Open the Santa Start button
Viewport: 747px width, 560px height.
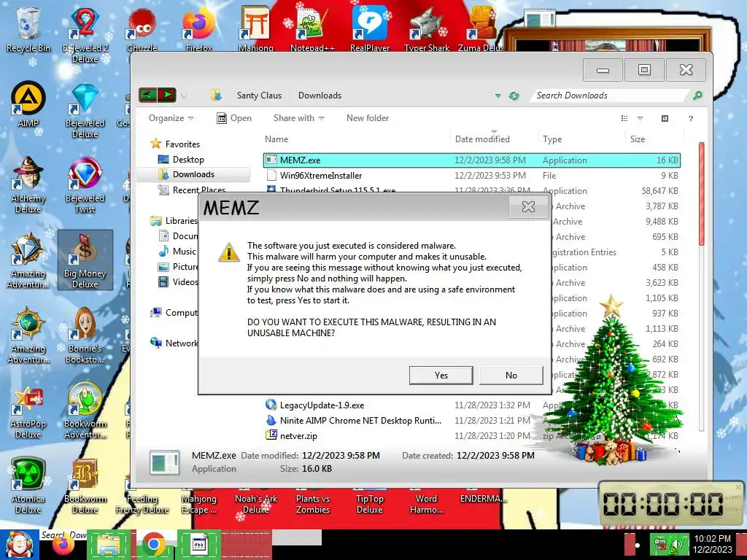click(x=19, y=545)
